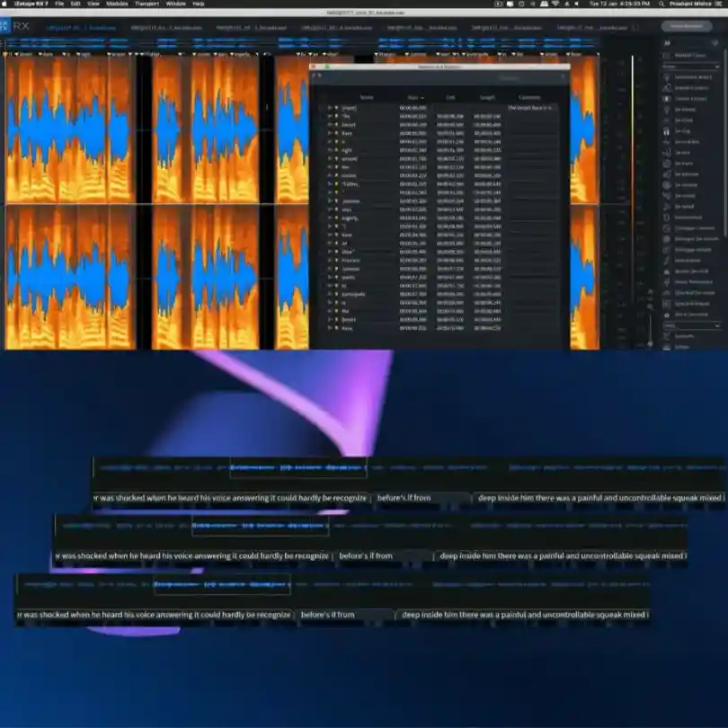Viewport: 728px width, 728px height.
Task: Sort markers by the Length column header
Action: [487, 97]
